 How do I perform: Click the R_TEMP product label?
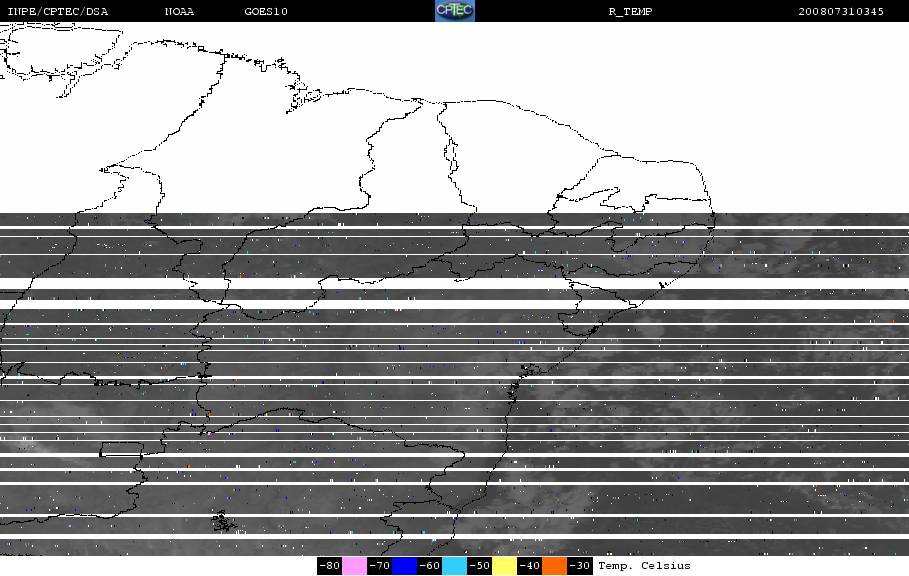[630, 12]
